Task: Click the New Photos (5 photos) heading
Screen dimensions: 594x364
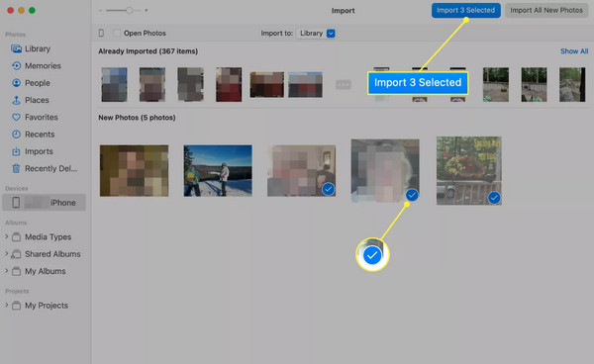Action: [x=138, y=118]
